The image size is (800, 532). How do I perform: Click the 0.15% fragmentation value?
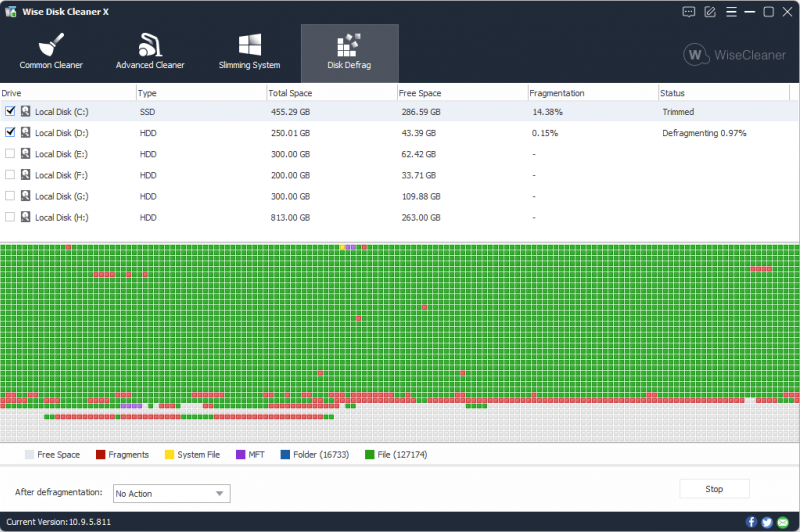pyautogui.click(x=545, y=133)
